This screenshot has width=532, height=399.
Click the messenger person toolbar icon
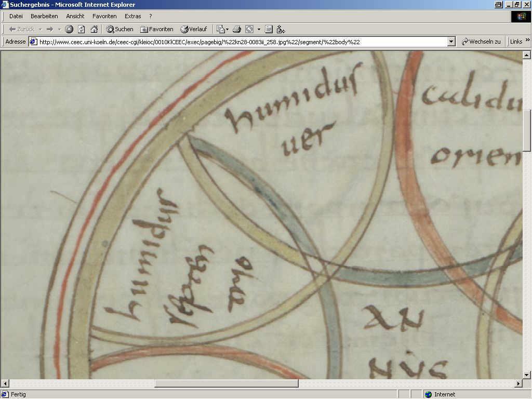281,29
